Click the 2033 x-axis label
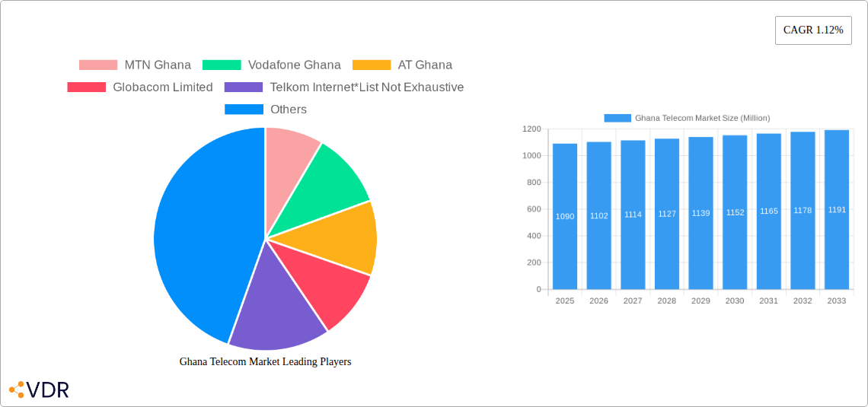The height and width of the screenshot is (407, 868). click(x=837, y=300)
